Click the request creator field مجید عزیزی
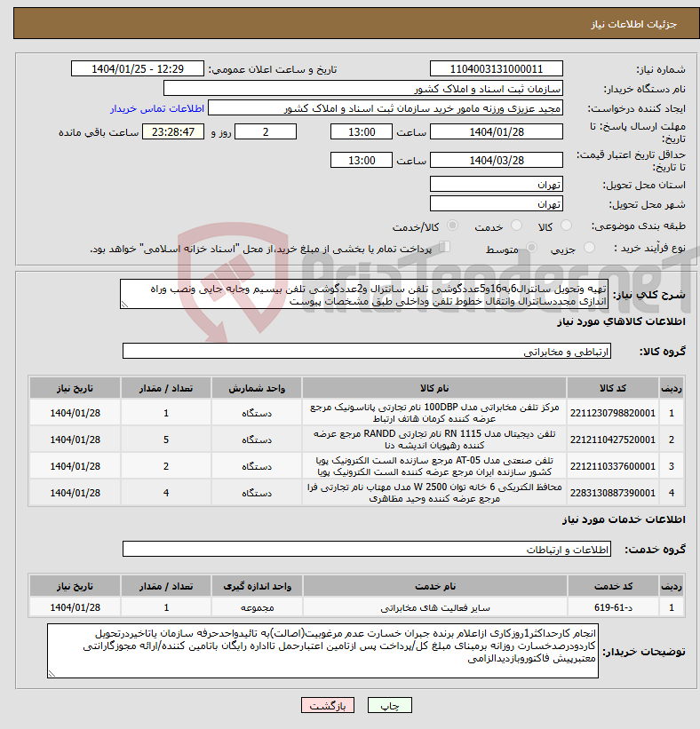This screenshot has width=700, height=729. [386, 107]
